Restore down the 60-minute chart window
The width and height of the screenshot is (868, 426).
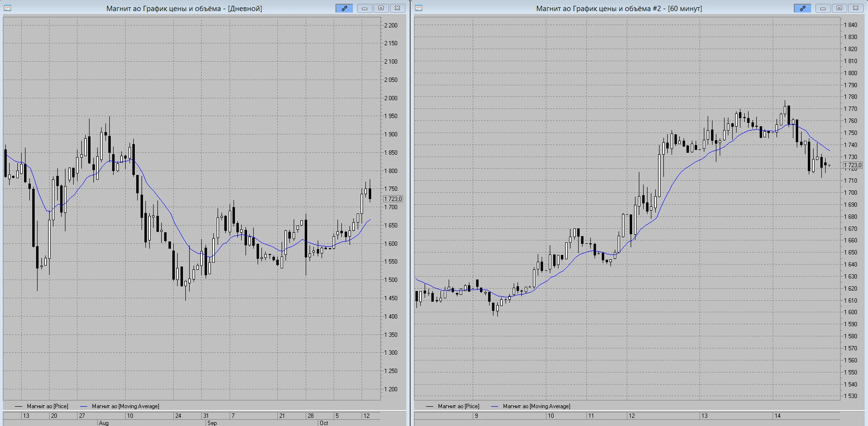839,8
